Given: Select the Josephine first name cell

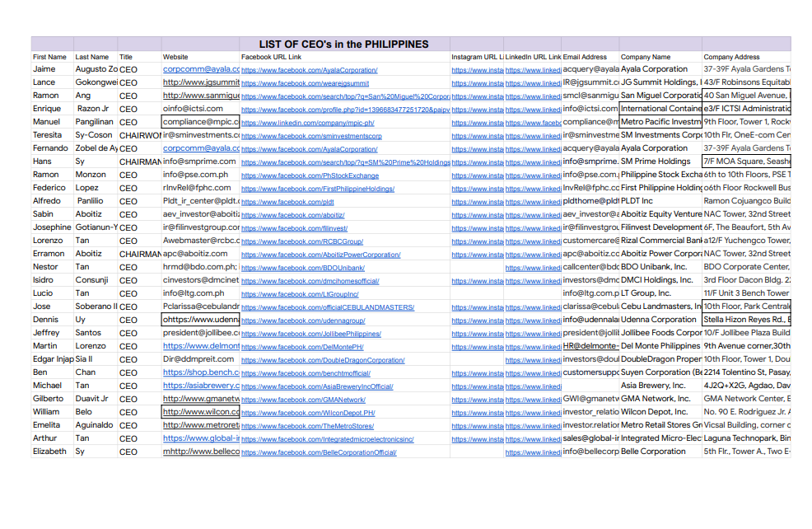Looking at the screenshot, I should click(53, 227).
